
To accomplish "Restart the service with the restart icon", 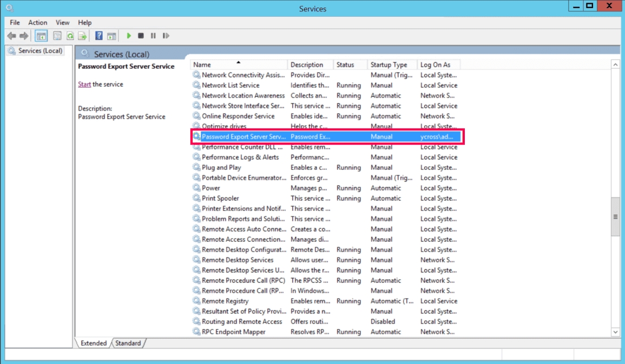I will point(166,36).
